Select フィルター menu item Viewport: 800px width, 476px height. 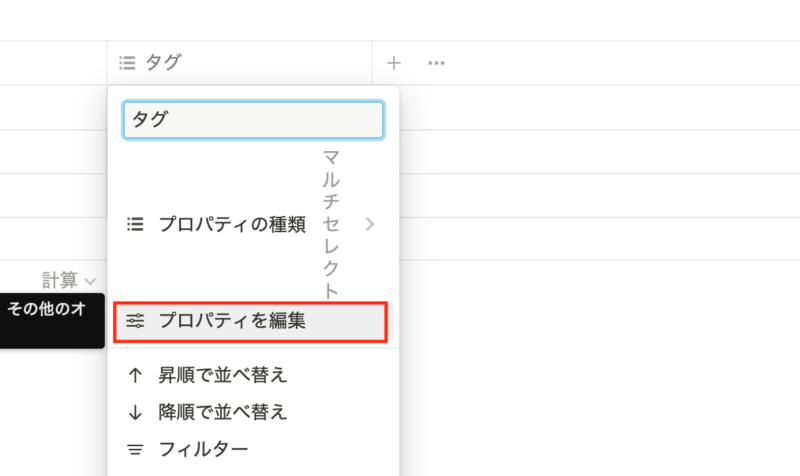(x=253, y=449)
